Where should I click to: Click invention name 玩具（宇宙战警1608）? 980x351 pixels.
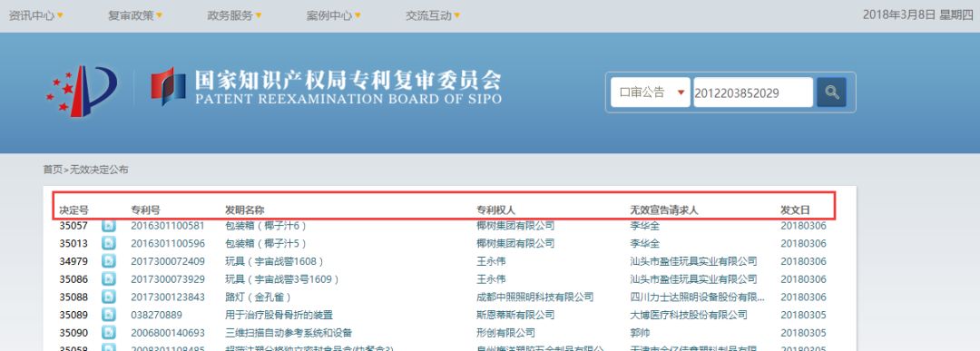pos(274,261)
